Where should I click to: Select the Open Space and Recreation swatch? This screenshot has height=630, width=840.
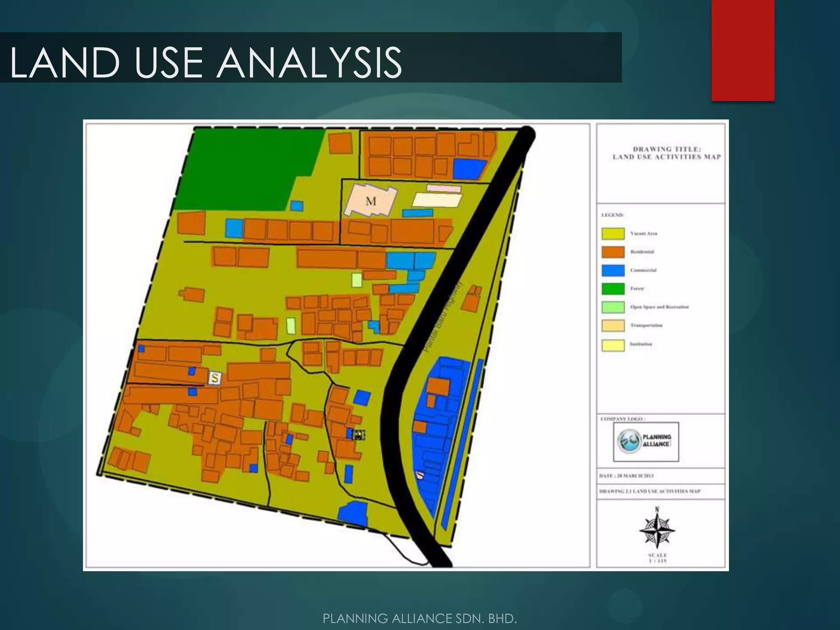tap(613, 307)
